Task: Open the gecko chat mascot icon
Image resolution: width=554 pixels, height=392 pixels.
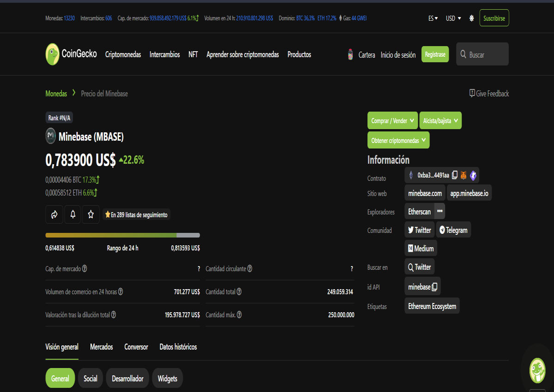Action: point(537,370)
